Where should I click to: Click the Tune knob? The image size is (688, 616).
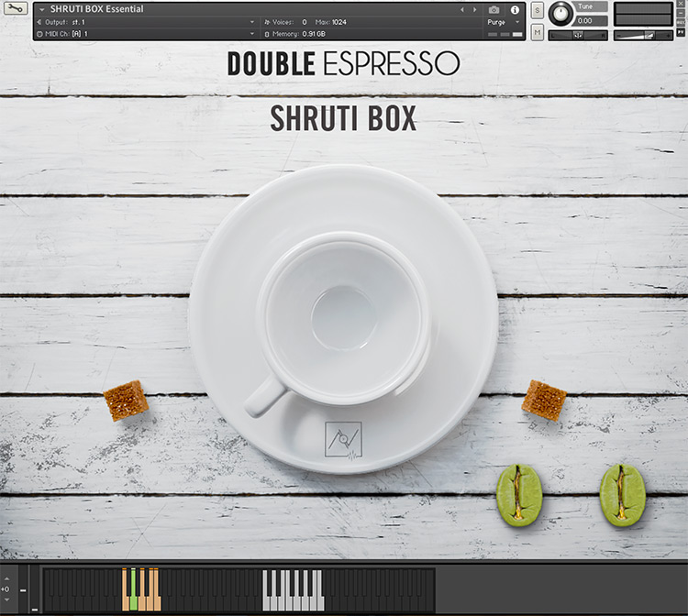coord(560,13)
